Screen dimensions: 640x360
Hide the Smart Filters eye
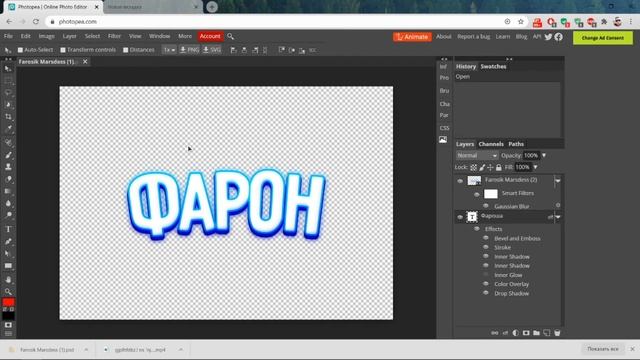click(477, 194)
